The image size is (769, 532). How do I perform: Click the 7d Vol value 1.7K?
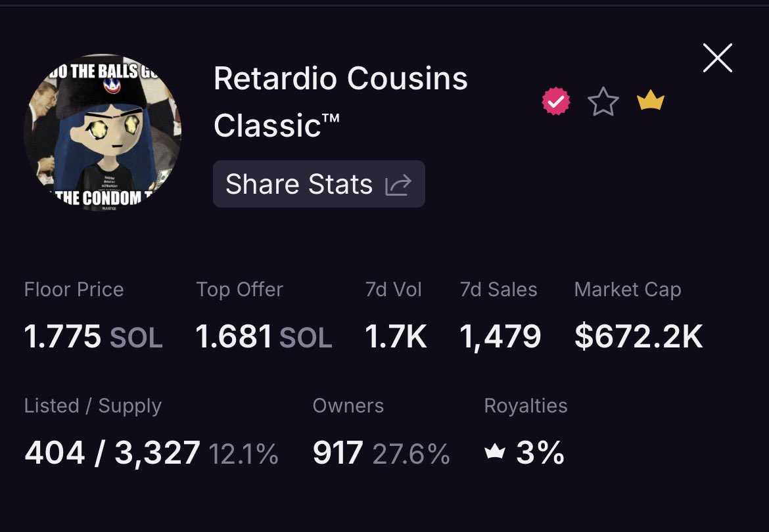tap(396, 337)
